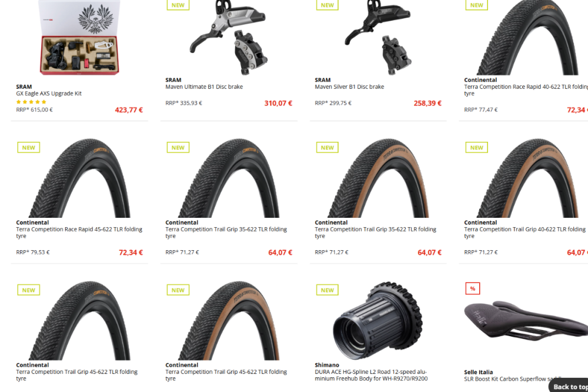Open Terra Competition Race Rapid 45-622 tyre title
Viewport: 588px width, 392px height.
79,232
